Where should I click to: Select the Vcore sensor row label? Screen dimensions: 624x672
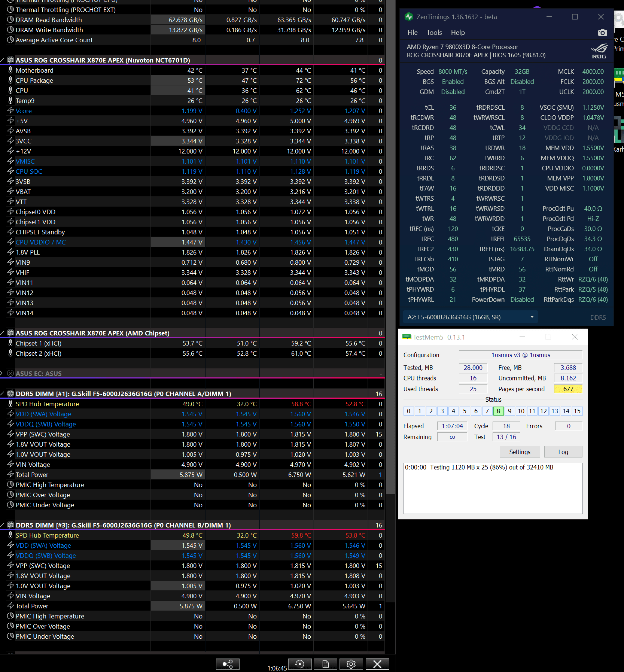coord(24,110)
